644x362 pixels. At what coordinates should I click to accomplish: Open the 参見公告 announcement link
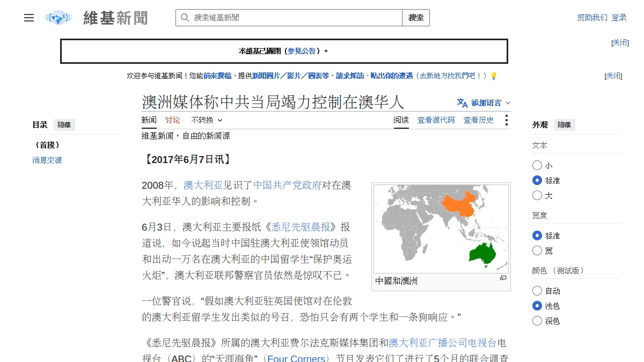[x=302, y=51]
